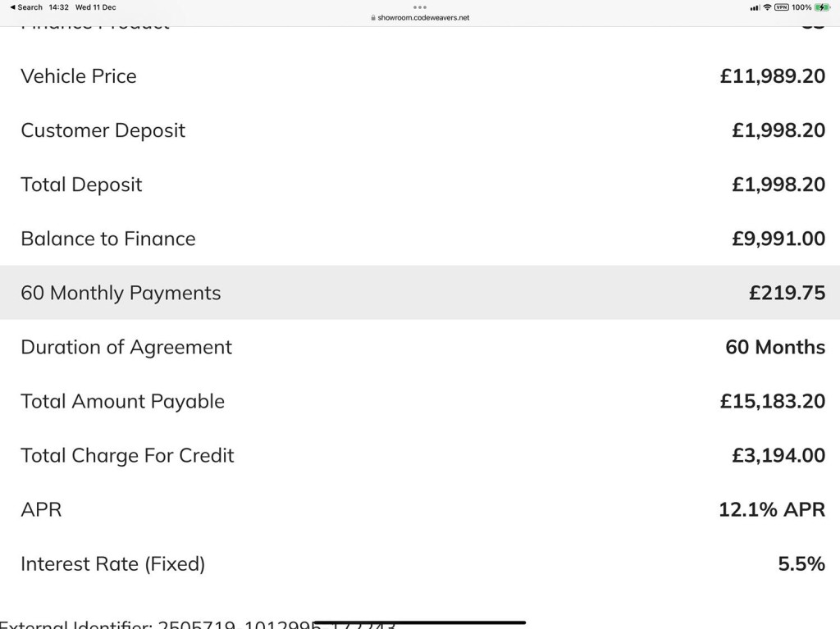The height and width of the screenshot is (629, 840).
Task: Tap the cellular signal bars icon
Action: point(755,7)
